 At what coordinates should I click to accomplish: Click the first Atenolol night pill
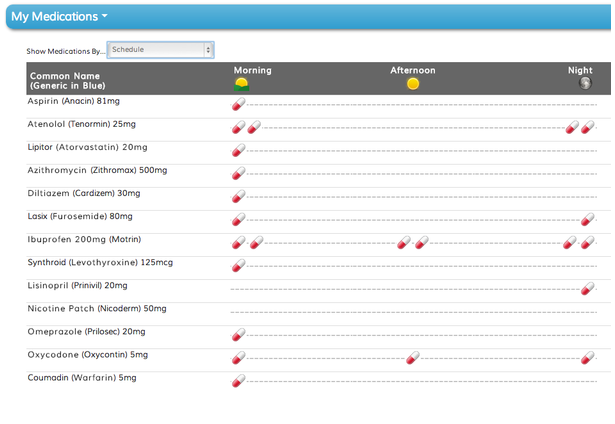[572, 127]
